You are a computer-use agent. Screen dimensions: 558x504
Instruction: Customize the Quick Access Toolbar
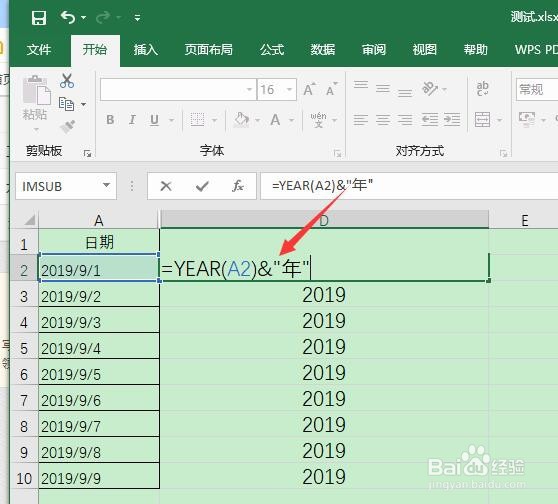click(x=137, y=17)
